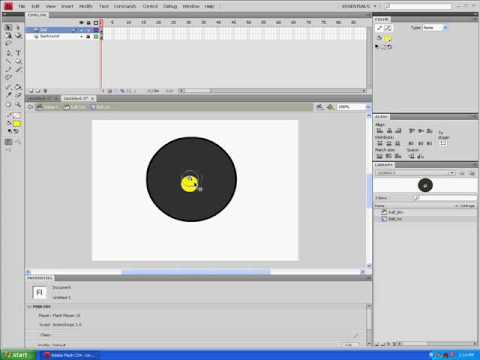Open the File menu

(x=22, y=6)
